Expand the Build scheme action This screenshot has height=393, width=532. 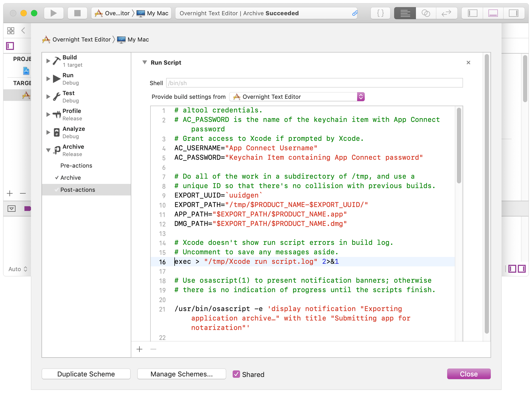pyautogui.click(x=48, y=61)
